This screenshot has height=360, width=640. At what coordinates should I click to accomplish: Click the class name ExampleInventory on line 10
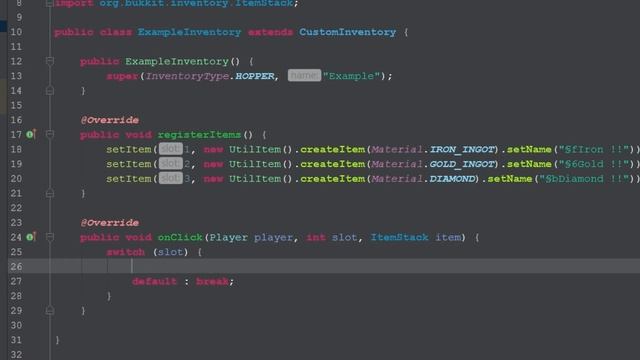point(189,32)
